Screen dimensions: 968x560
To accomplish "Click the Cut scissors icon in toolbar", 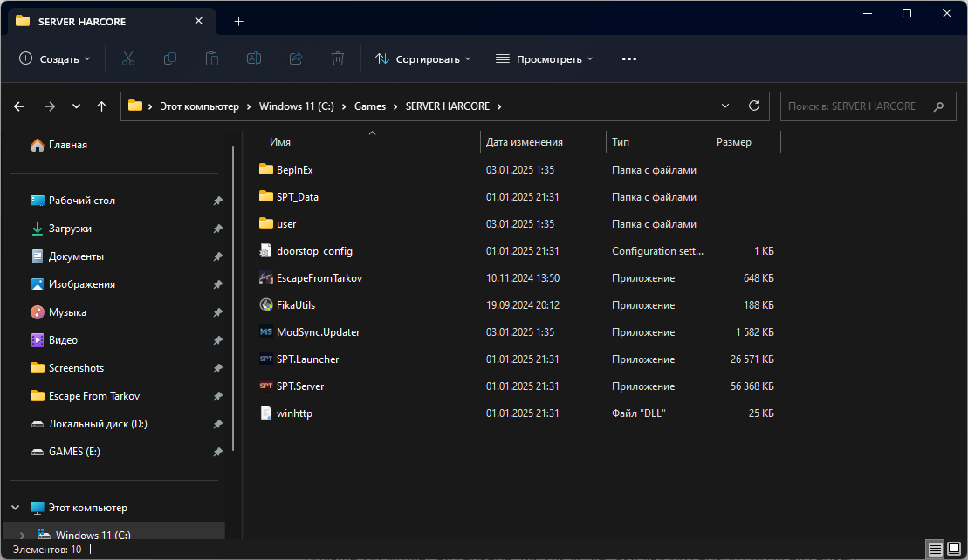I will coord(127,58).
